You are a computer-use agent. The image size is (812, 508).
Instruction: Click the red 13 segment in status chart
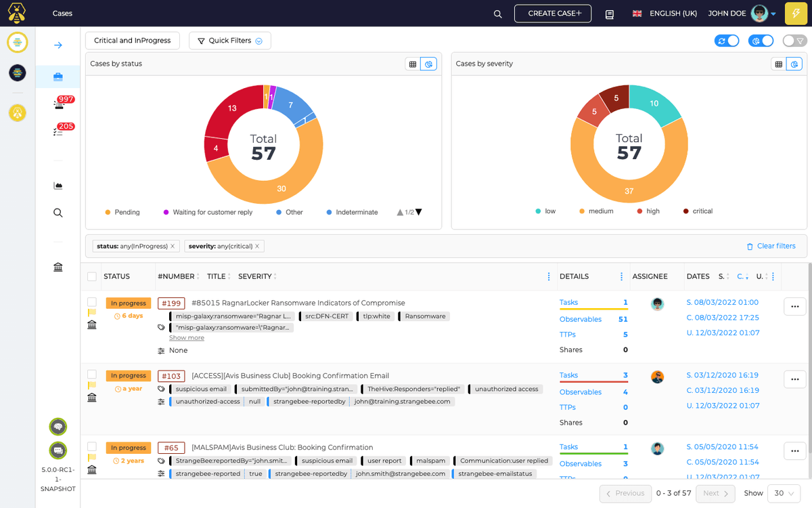232,108
